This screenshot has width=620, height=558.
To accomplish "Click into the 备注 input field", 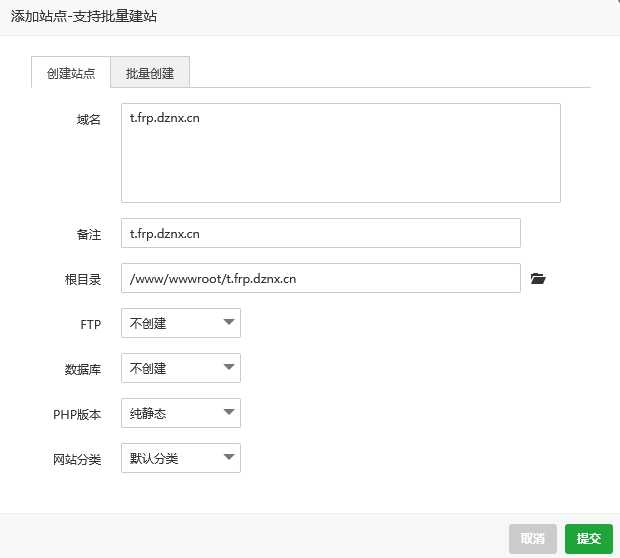I will [320, 233].
